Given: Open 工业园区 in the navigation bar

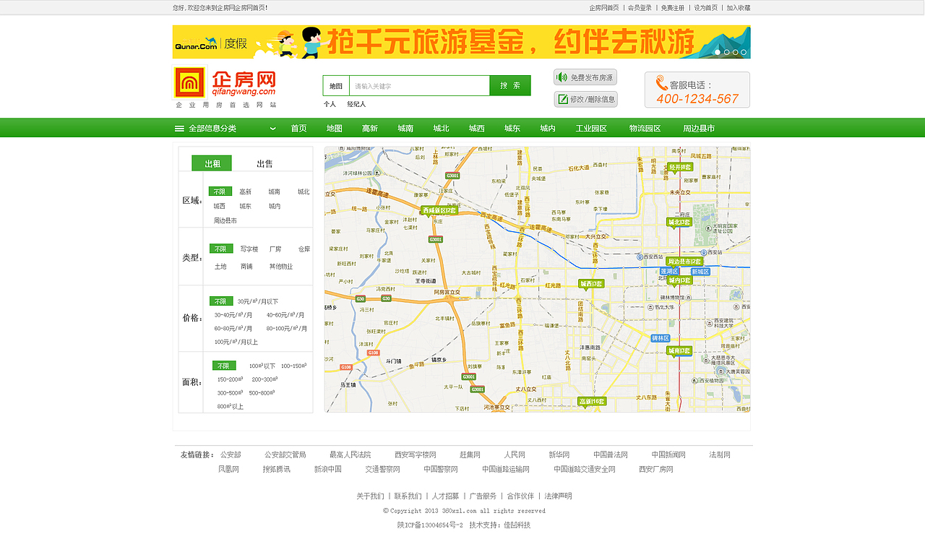Looking at the screenshot, I should point(591,129).
